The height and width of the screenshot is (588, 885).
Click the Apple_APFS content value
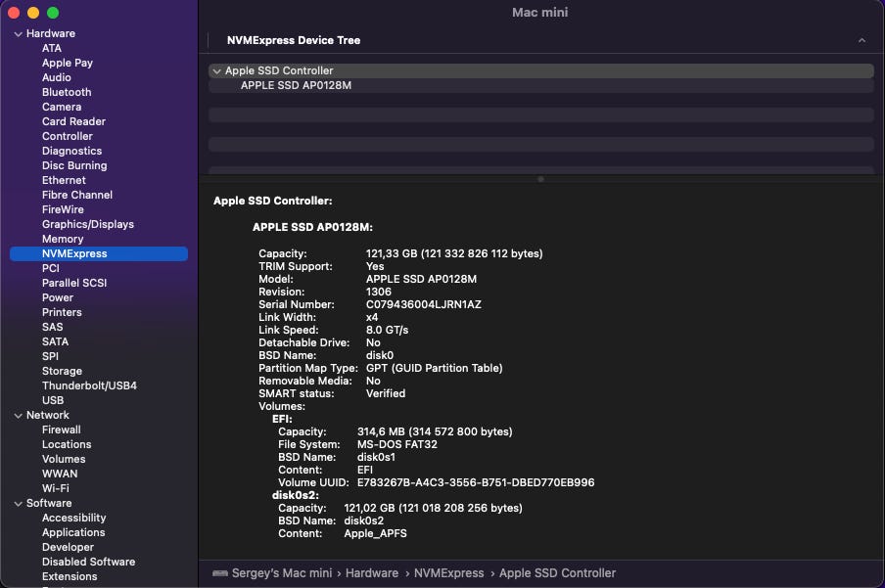pyautogui.click(x=375, y=534)
